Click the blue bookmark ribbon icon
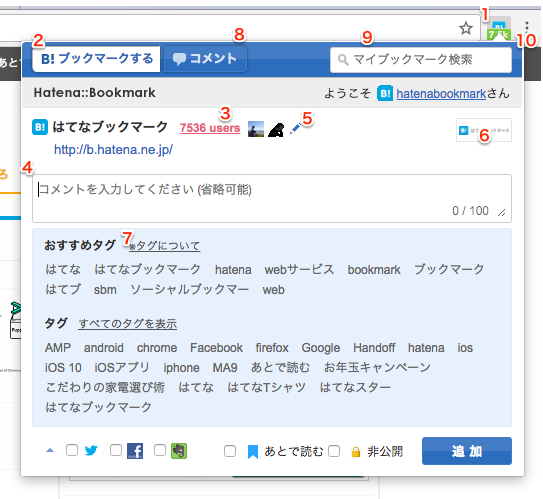Screen dimensions: 543x499 253,452
